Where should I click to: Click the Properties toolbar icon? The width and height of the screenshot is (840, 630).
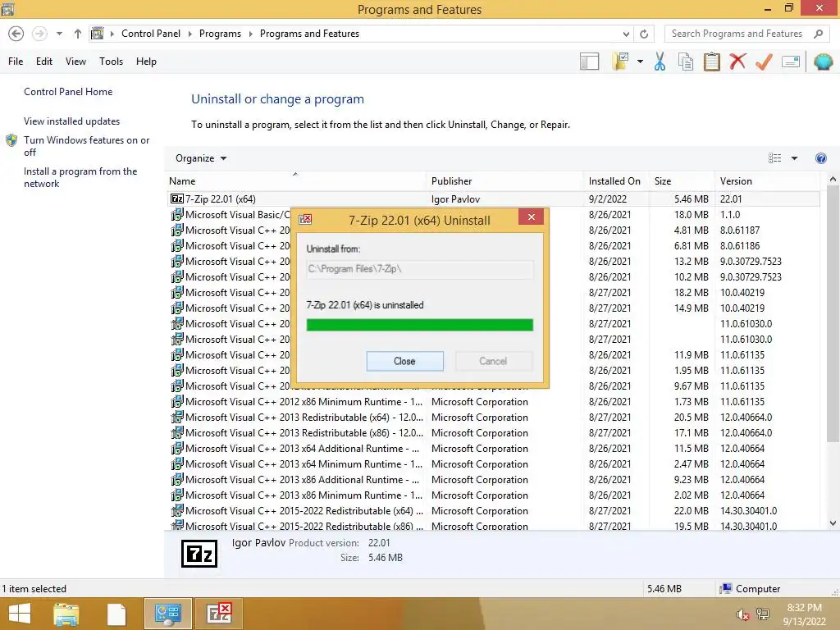pyautogui.click(x=791, y=62)
